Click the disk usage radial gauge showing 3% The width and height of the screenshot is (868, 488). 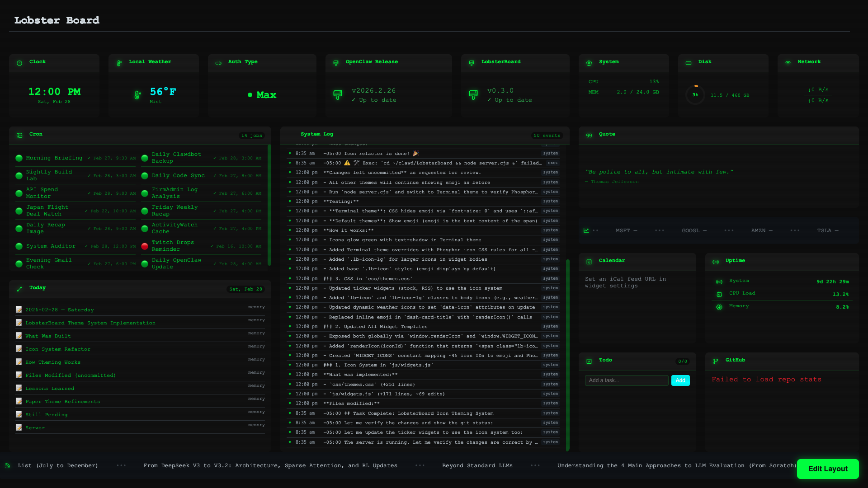click(x=695, y=95)
